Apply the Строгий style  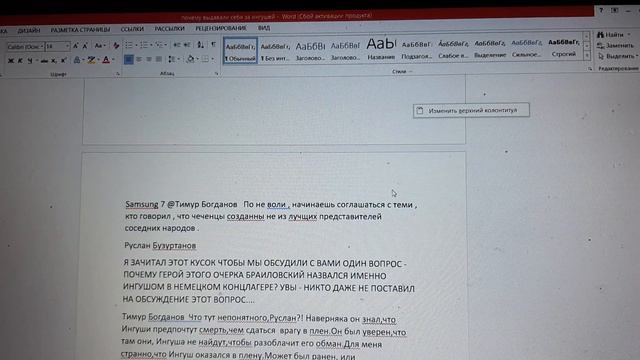coord(563,47)
